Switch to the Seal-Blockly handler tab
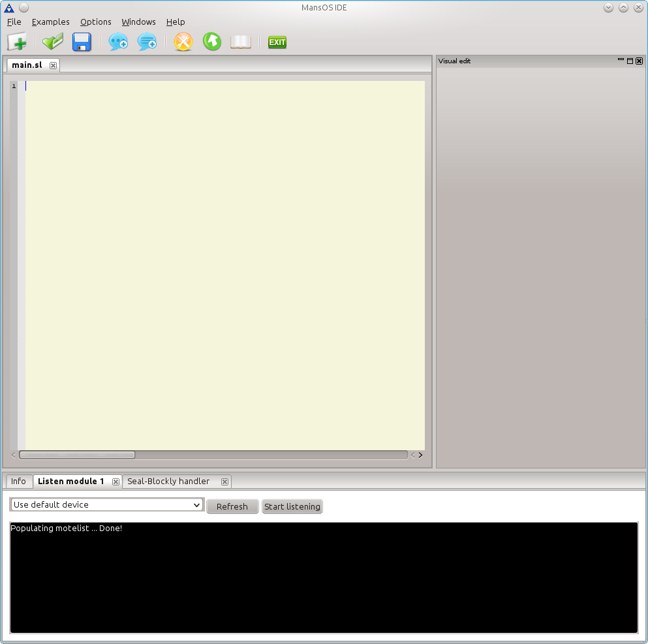 click(x=168, y=482)
